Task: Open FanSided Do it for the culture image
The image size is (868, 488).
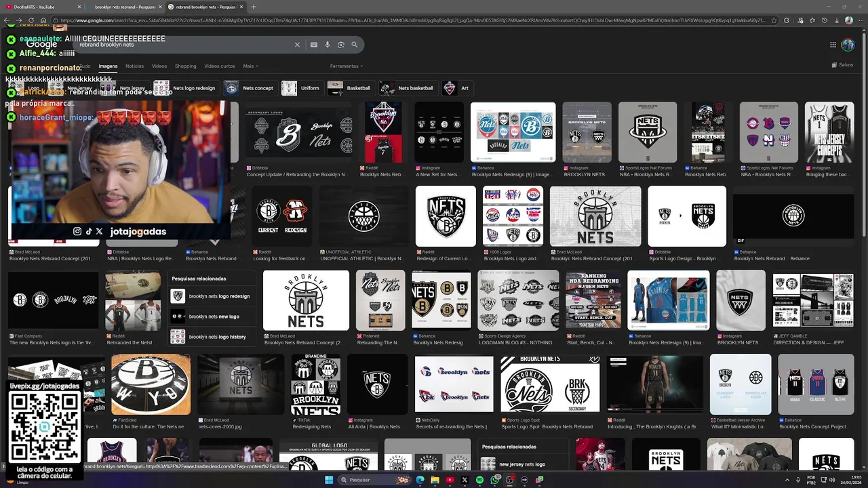Action: coord(151,384)
